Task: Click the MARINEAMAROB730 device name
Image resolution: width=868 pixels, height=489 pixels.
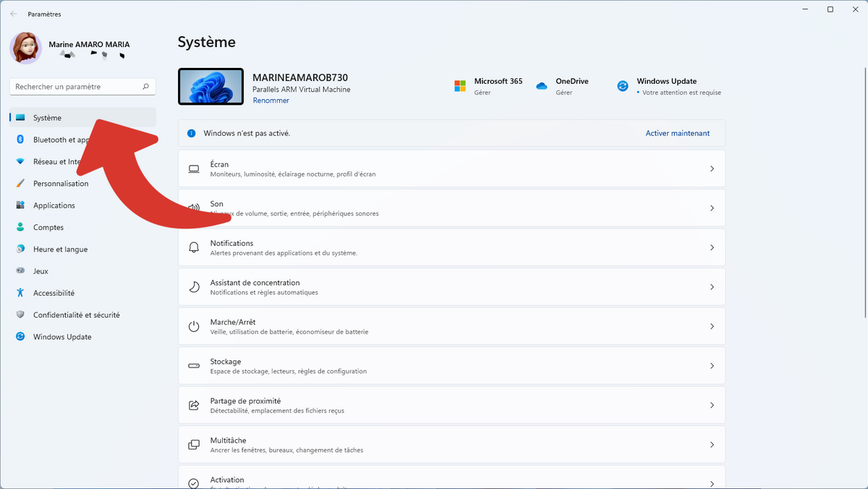Action: (300, 77)
